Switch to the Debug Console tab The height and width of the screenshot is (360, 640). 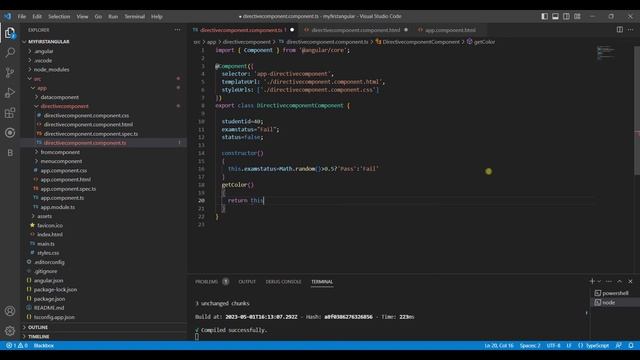[283, 282]
